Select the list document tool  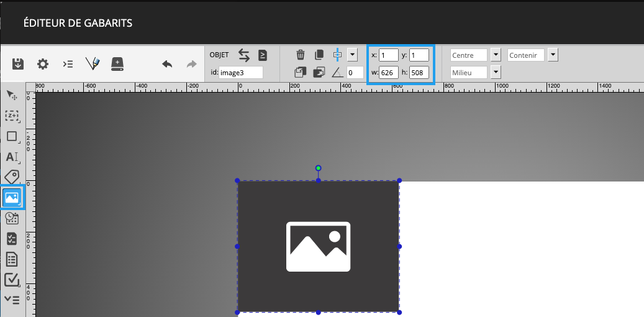(x=12, y=259)
